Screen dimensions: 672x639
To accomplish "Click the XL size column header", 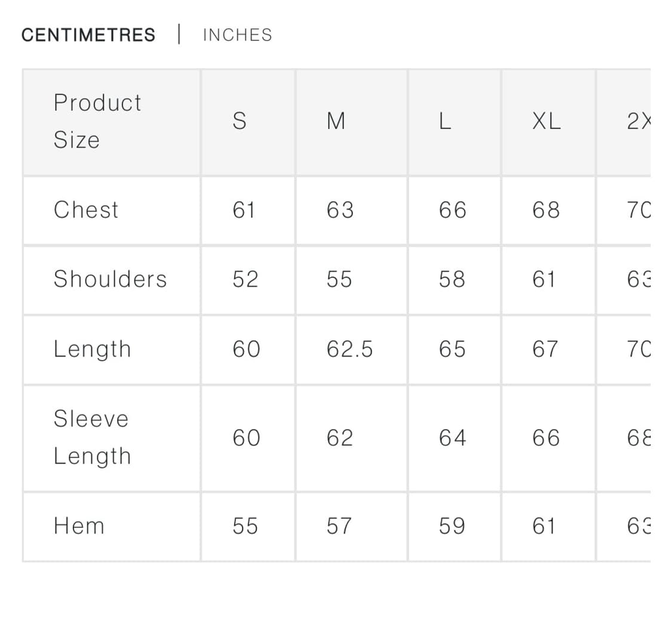I will pos(546,121).
